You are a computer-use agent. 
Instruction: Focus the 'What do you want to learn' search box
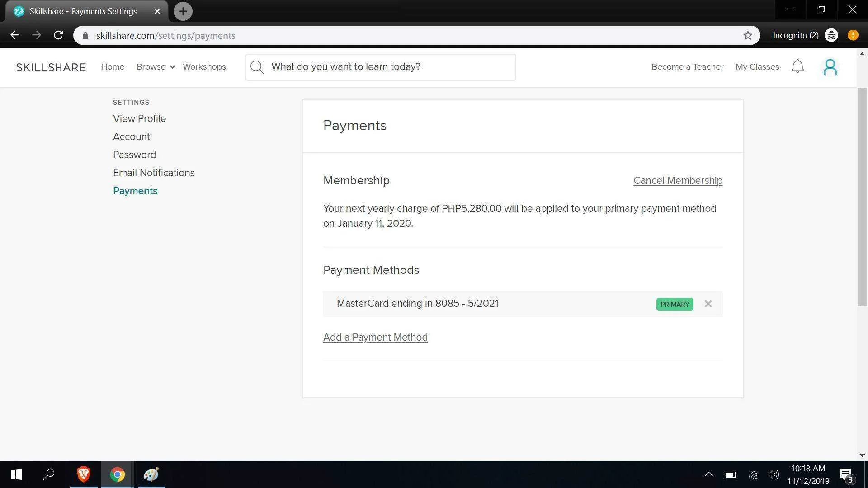tap(380, 67)
